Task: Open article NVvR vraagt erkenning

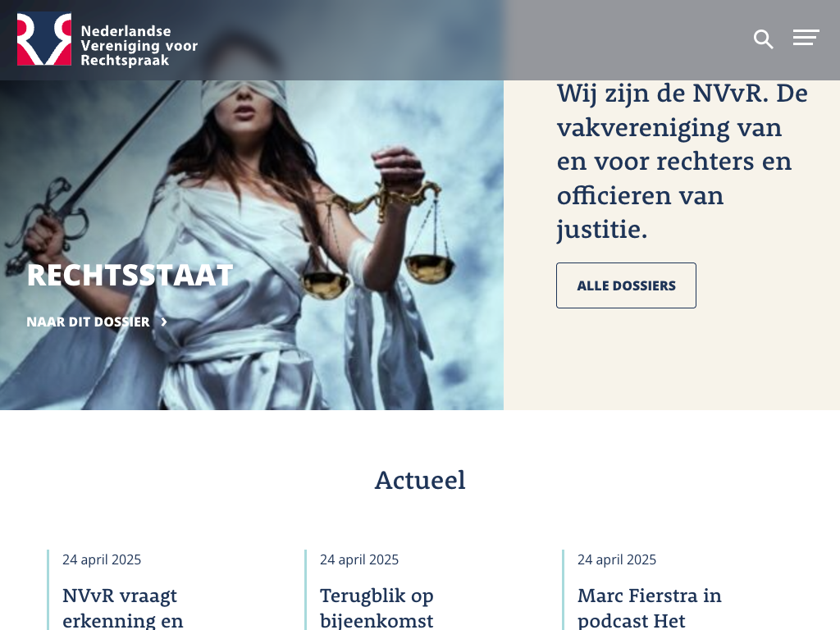Action: pyautogui.click(x=123, y=608)
